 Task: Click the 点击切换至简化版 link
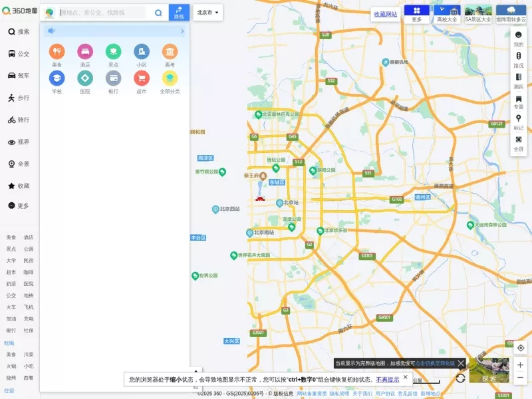pos(435,363)
